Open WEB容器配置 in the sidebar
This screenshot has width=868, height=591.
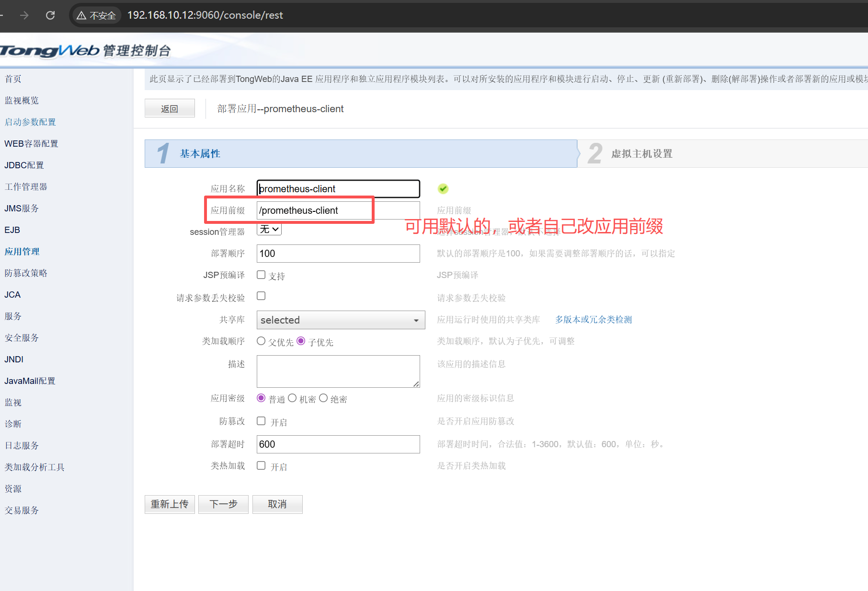(31, 144)
